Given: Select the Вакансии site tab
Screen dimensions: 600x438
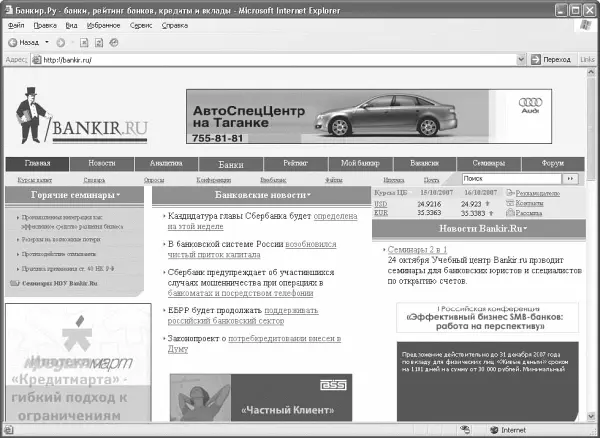Looking at the screenshot, I should click(424, 164).
